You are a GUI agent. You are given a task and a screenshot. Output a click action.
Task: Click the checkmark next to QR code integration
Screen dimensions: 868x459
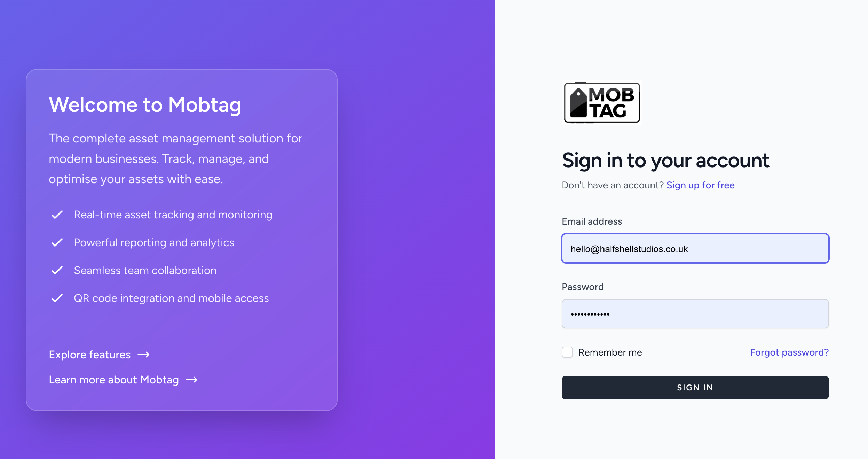[x=57, y=298]
